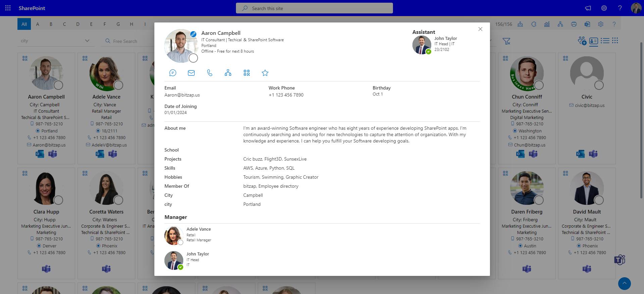Filter directory by letter B

(51, 24)
